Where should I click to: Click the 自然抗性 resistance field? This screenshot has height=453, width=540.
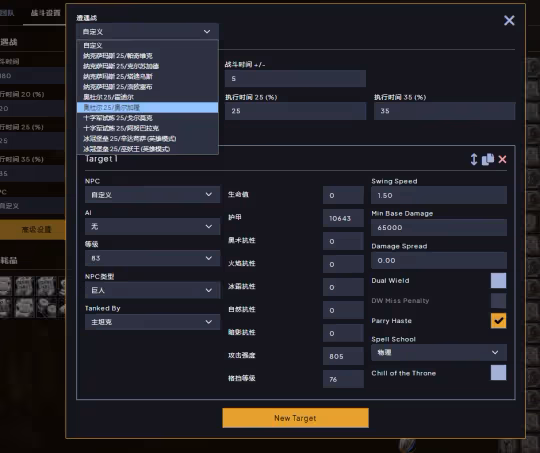[343, 310]
